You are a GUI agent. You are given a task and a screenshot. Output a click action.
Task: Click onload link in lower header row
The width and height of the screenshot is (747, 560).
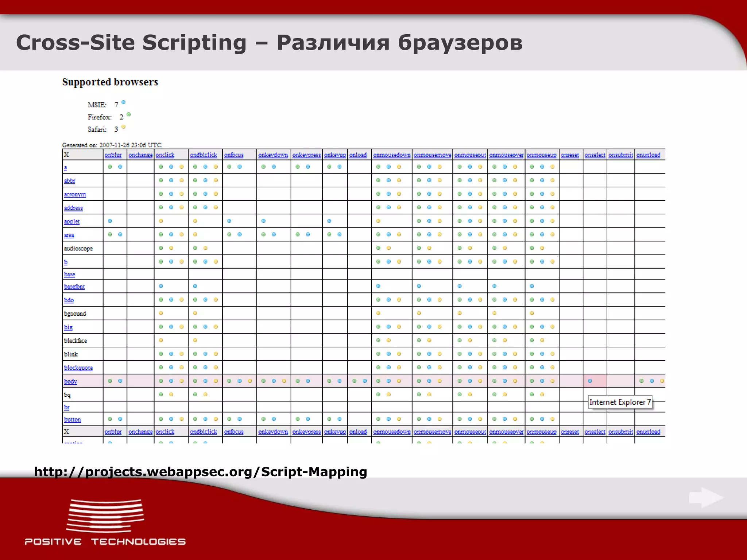pos(358,432)
